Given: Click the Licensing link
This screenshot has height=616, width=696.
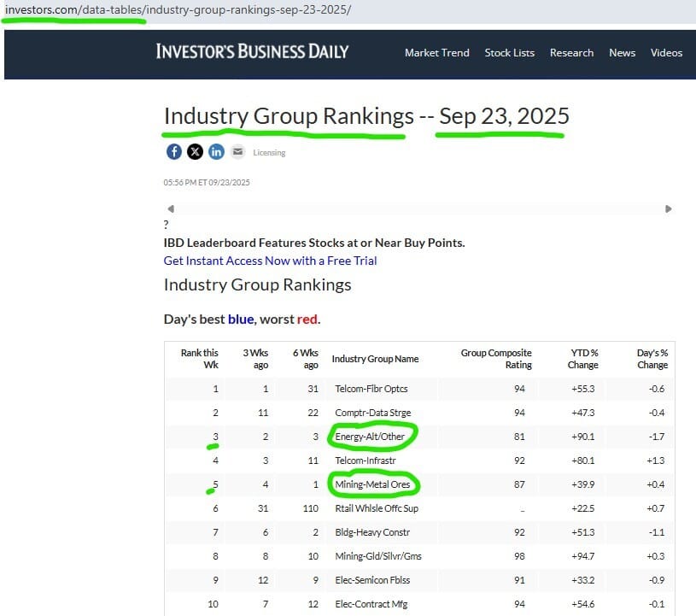Looking at the screenshot, I should point(269,153).
